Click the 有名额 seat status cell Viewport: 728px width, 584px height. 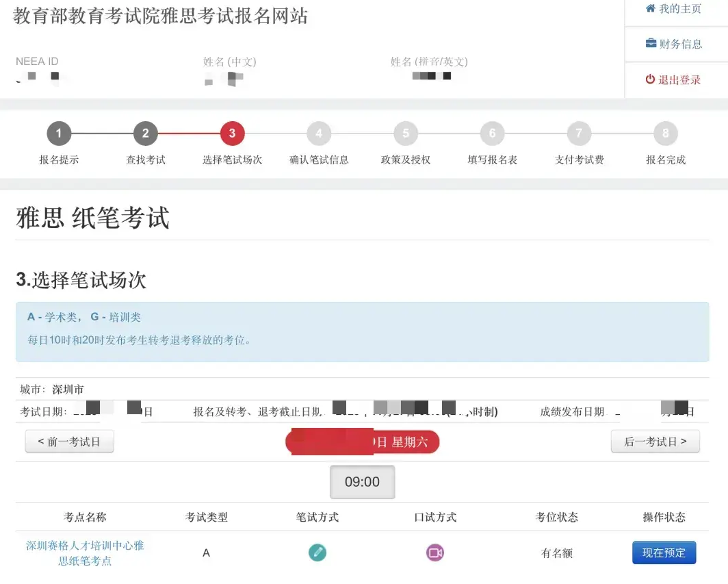(x=557, y=553)
